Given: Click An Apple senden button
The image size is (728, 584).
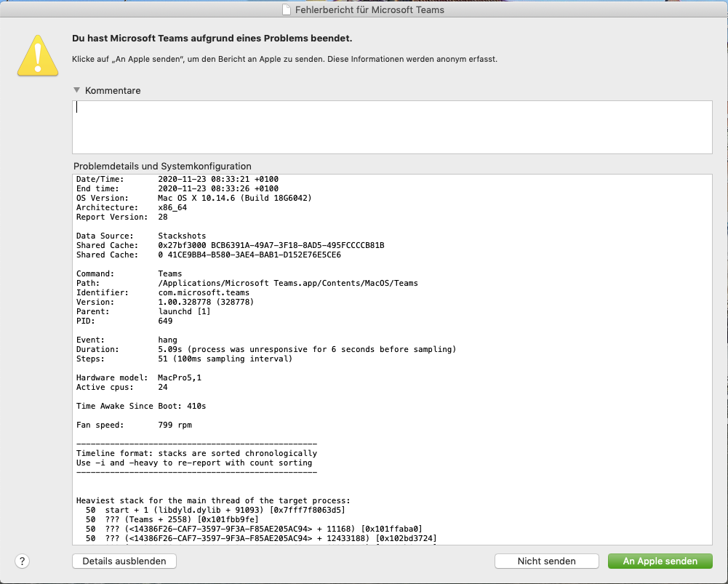Looking at the screenshot, I should click(x=660, y=561).
